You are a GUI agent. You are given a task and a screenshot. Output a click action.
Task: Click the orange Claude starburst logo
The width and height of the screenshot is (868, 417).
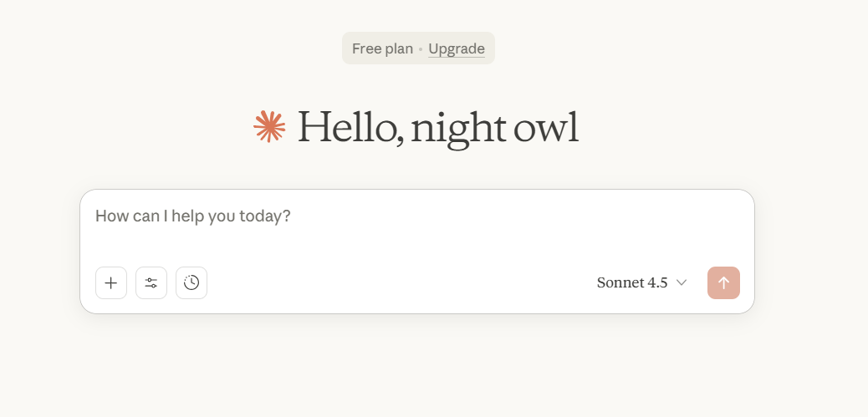tap(269, 126)
